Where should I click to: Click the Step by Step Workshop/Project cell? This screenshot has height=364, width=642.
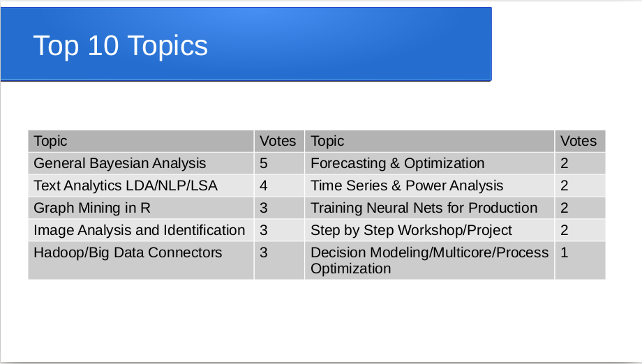click(429, 230)
